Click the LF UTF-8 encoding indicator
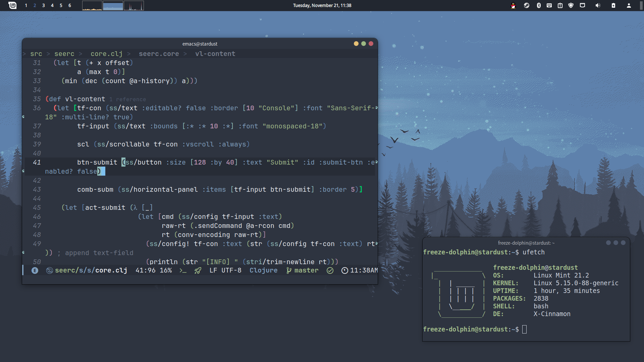Viewport: 644px width, 362px height. 225,270
